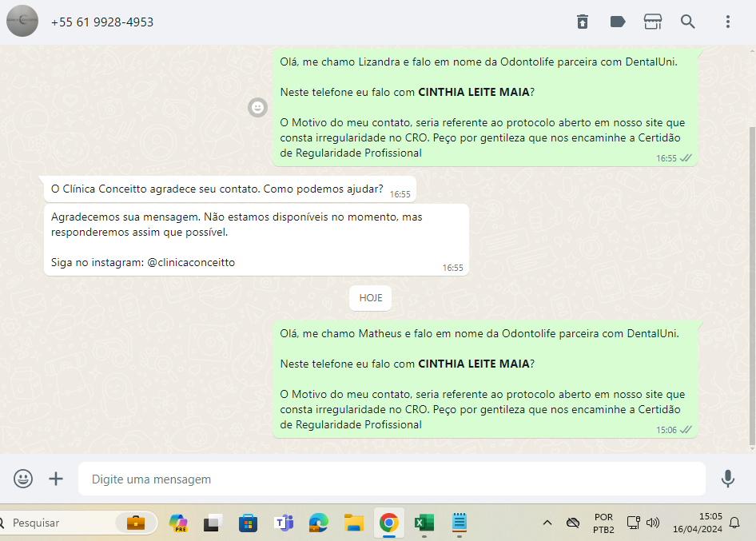This screenshot has width=756, height=541.
Task: Open POR PTB2 language switcher
Action: click(x=603, y=523)
